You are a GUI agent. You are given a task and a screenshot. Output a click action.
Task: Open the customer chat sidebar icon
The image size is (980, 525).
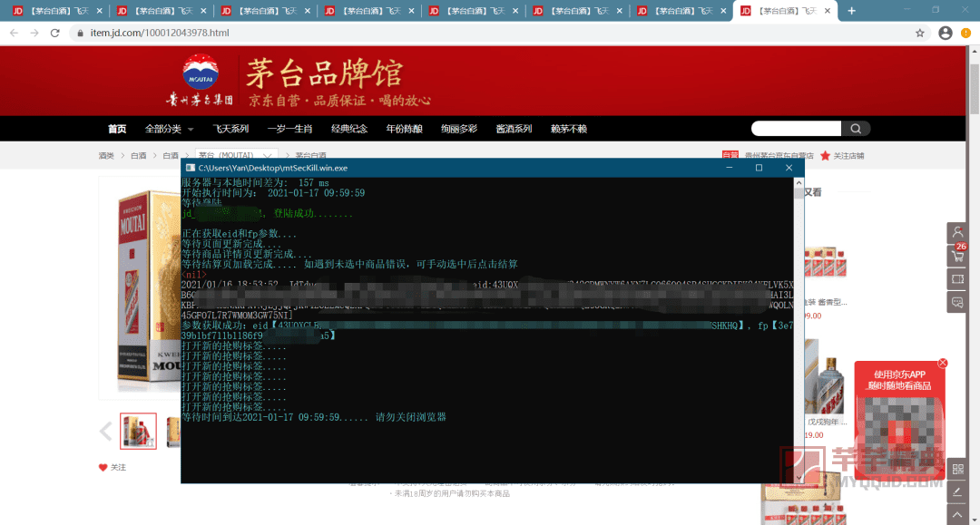957,302
